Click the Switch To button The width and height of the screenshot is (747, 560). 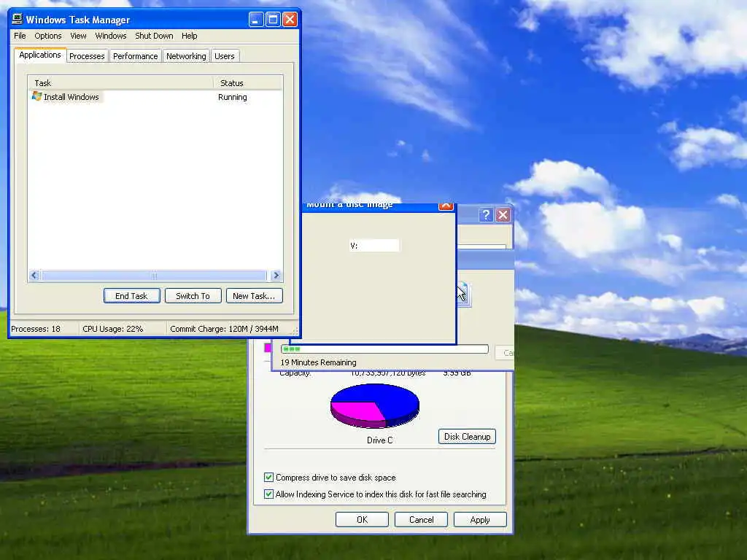coord(193,296)
